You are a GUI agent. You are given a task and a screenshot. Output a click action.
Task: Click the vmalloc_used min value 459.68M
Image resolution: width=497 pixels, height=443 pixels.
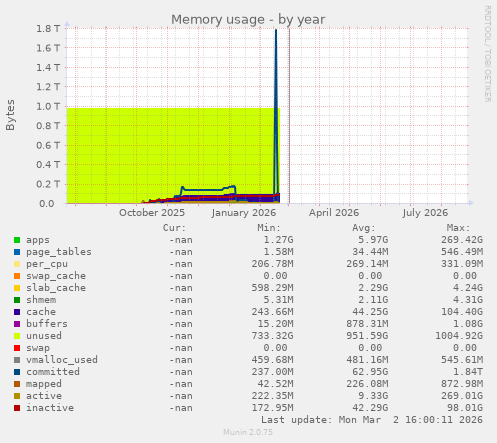[273, 360]
